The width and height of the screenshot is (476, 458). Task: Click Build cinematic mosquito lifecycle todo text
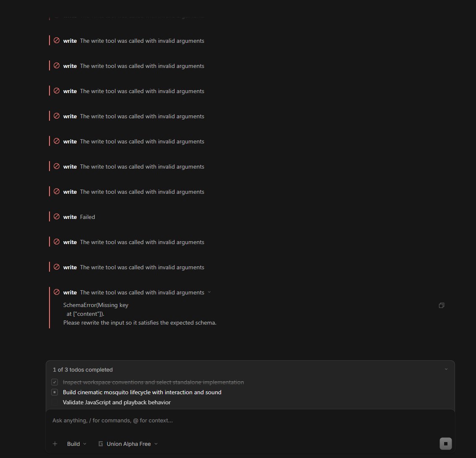pyautogui.click(x=142, y=392)
